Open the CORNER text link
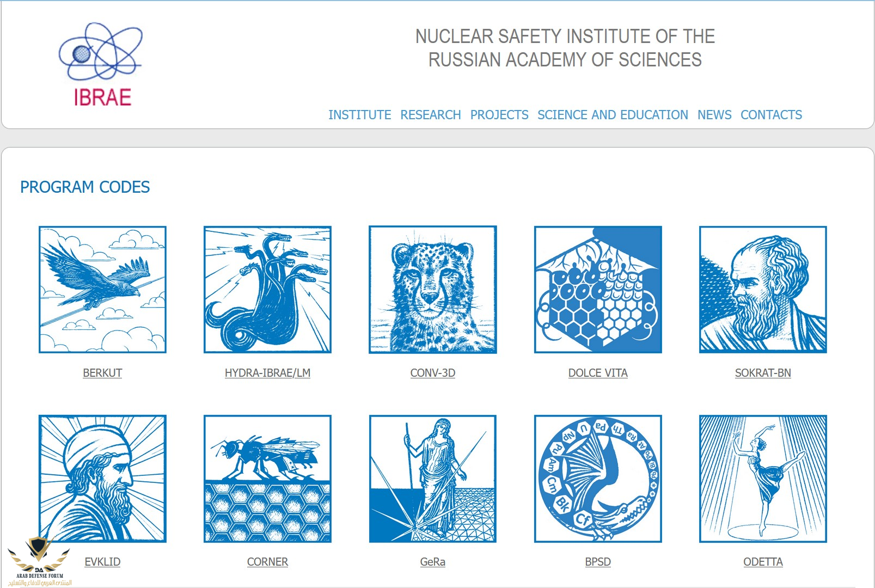 pyautogui.click(x=267, y=562)
